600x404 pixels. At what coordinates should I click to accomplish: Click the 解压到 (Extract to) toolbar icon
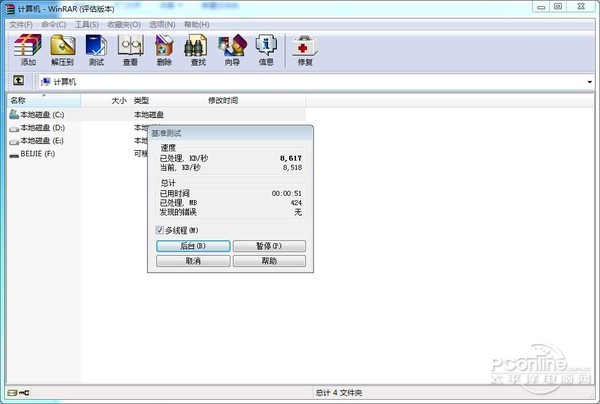pos(62,50)
